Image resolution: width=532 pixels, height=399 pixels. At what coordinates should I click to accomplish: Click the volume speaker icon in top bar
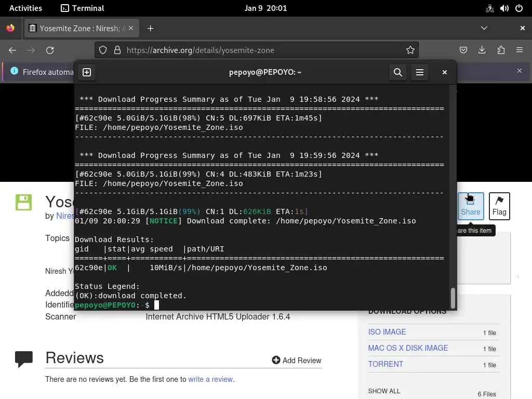(x=504, y=8)
